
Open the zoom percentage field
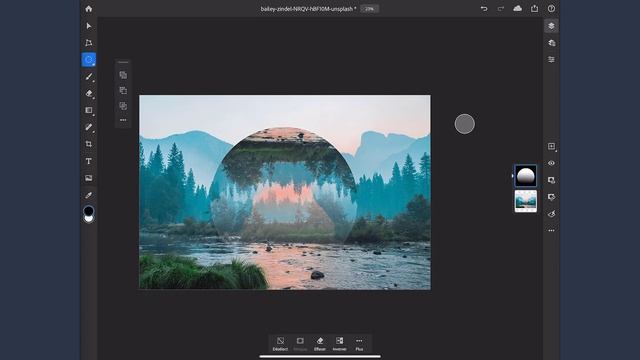tap(369, 9)
